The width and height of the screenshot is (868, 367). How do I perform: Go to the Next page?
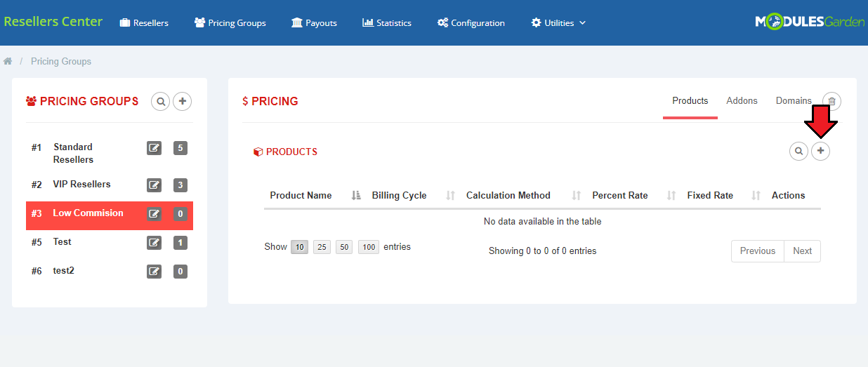coord(802,251)
